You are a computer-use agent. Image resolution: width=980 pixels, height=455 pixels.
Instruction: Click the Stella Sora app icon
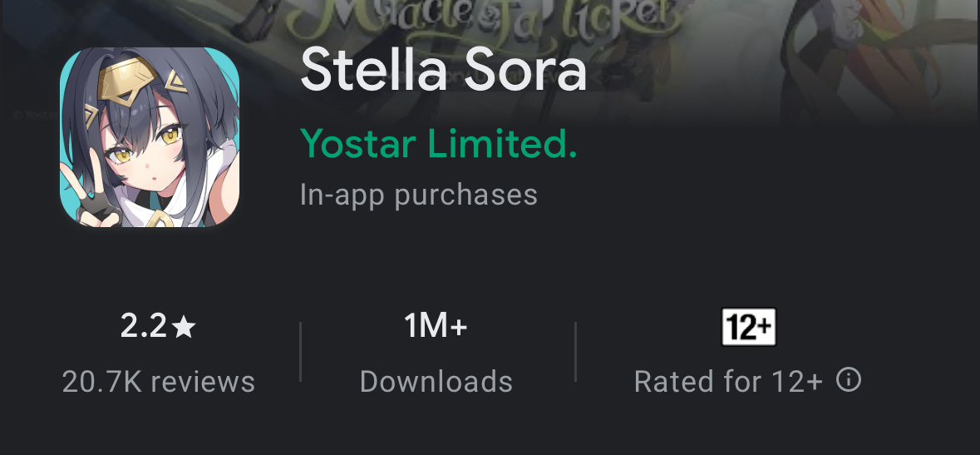click(150, 137)
